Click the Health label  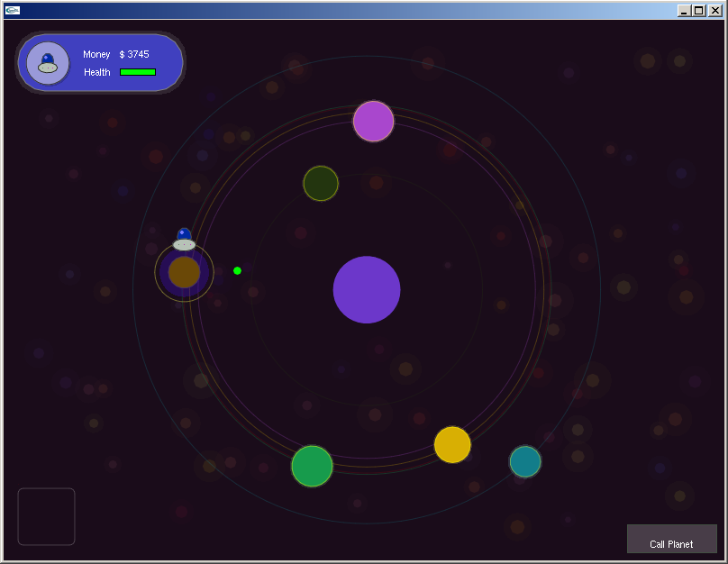(x=97, y=72)
